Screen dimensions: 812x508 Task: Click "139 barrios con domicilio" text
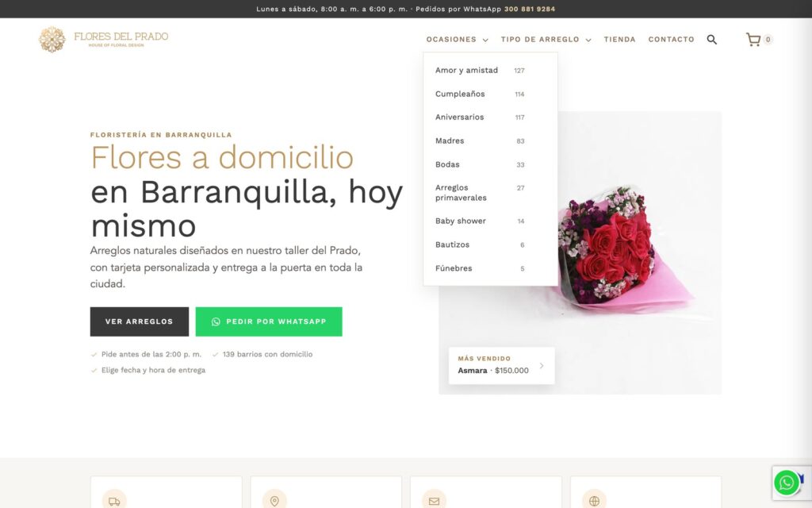tap(268, 355)
